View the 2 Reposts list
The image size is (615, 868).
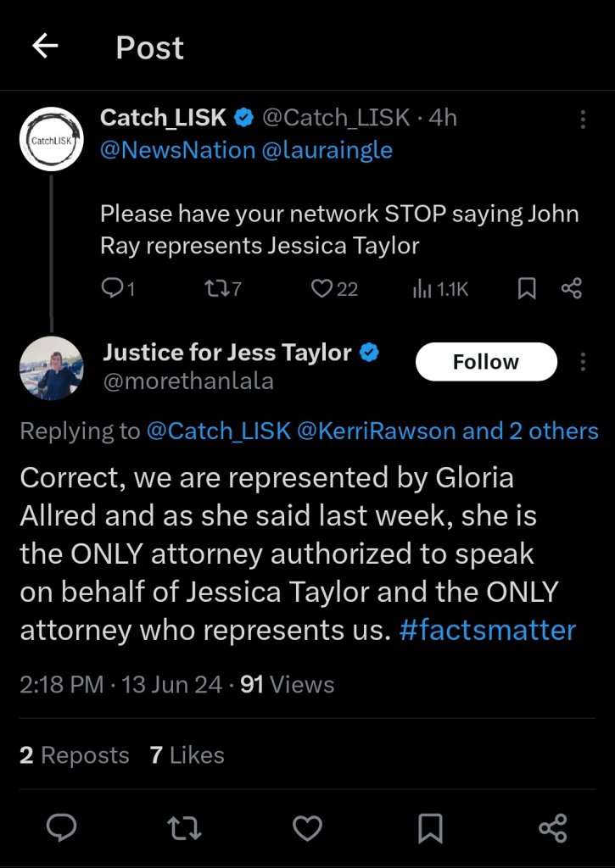coord(75,755)
